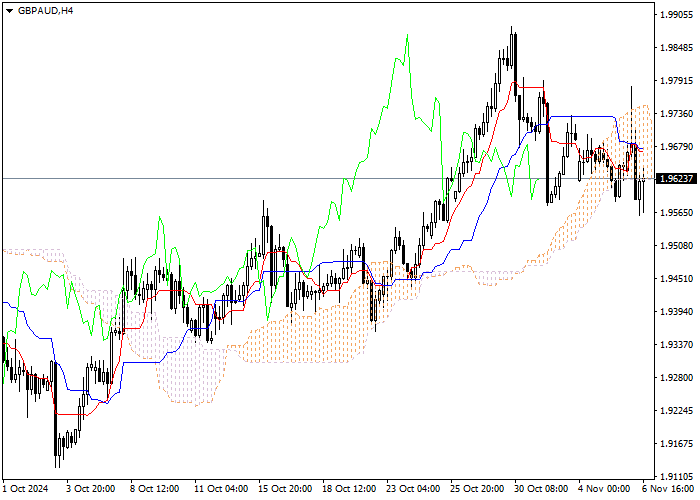Select the 6 Nov 16:00 time label

click(668, 488)
